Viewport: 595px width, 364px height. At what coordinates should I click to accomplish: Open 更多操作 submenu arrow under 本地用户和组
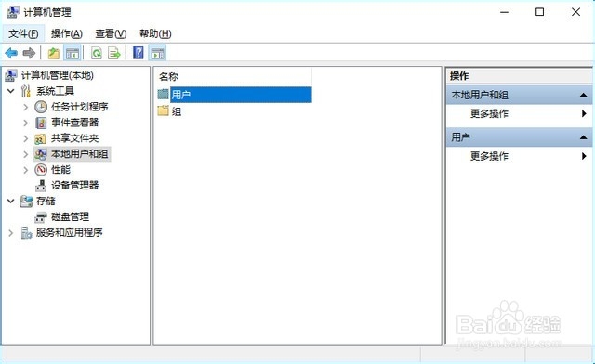(584, 113)
